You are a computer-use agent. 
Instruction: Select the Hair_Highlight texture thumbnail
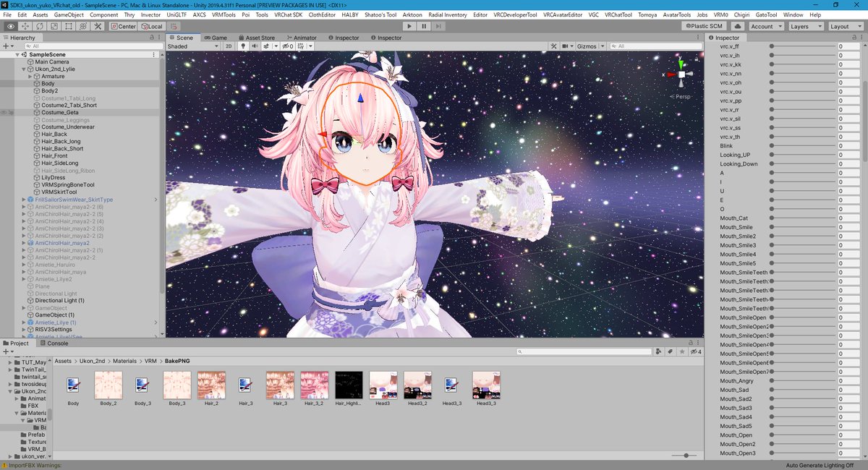coord(349,385)
